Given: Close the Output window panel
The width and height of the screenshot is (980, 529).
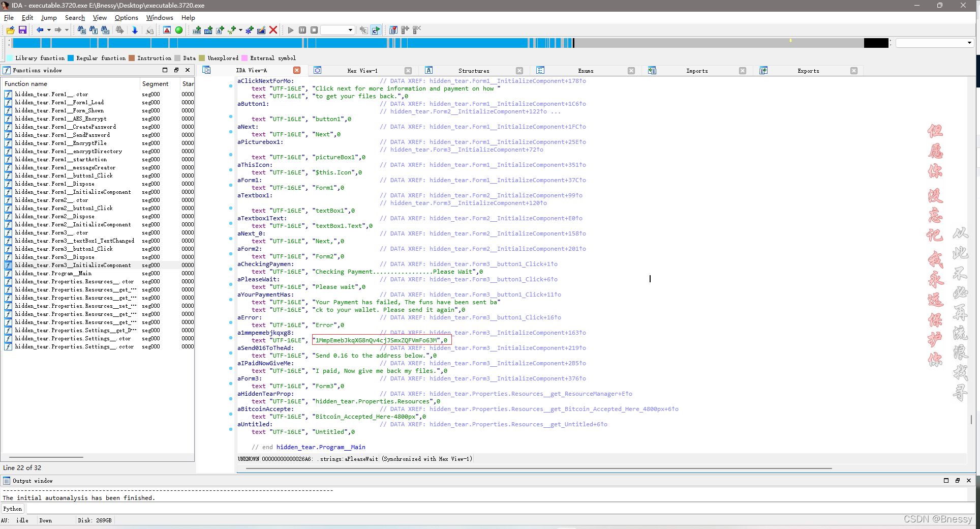Looking at the screenshot, I should 969,480.
